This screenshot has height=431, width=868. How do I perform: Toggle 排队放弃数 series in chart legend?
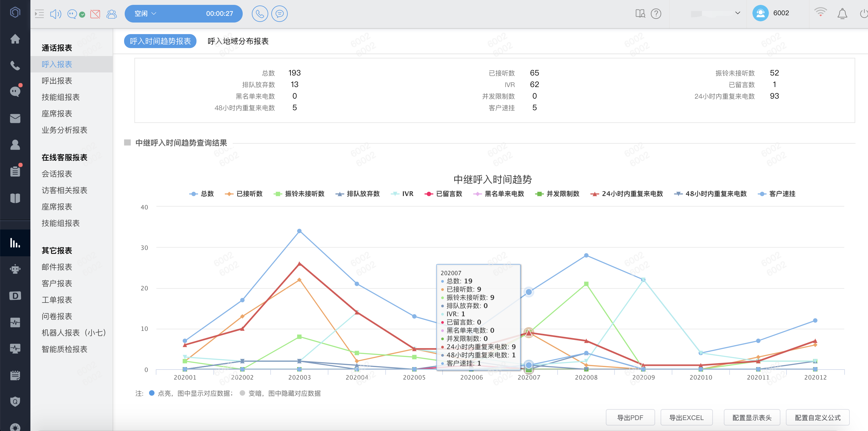point(358,194)
